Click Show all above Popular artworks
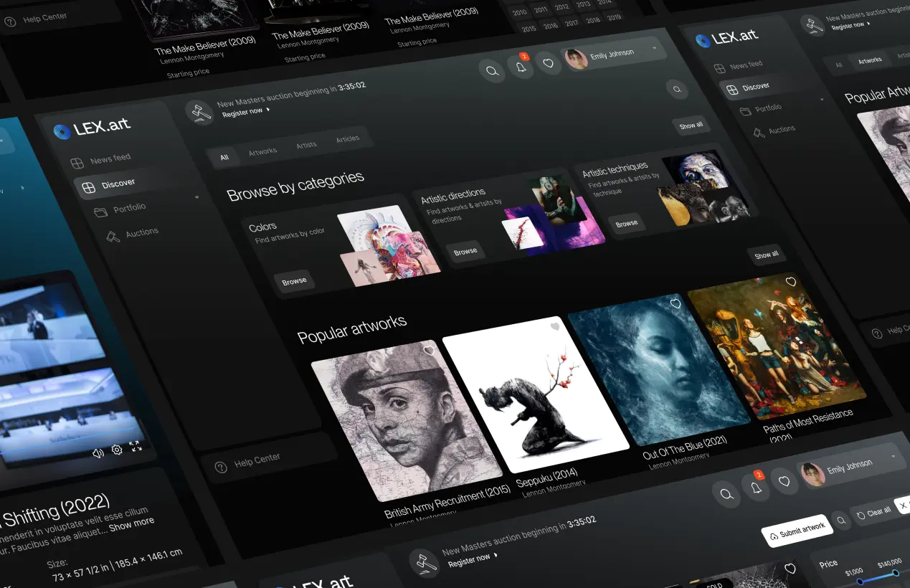The width and height of the screenshot is (910, 588). pyautogui.click(x=766, y=255)
